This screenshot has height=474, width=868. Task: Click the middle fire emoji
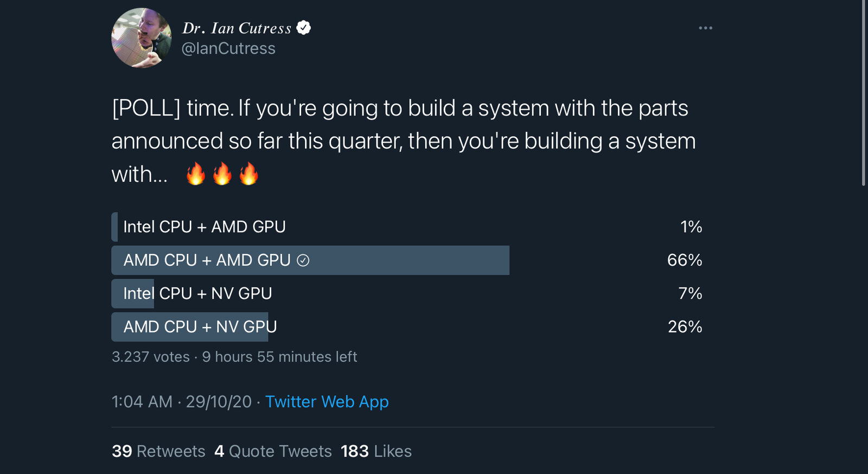click(222, 174)
